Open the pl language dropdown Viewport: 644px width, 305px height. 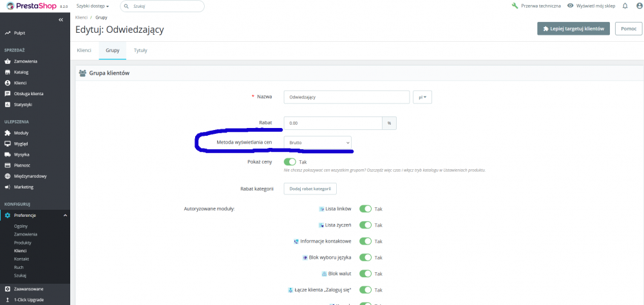(x=422, y=97)
